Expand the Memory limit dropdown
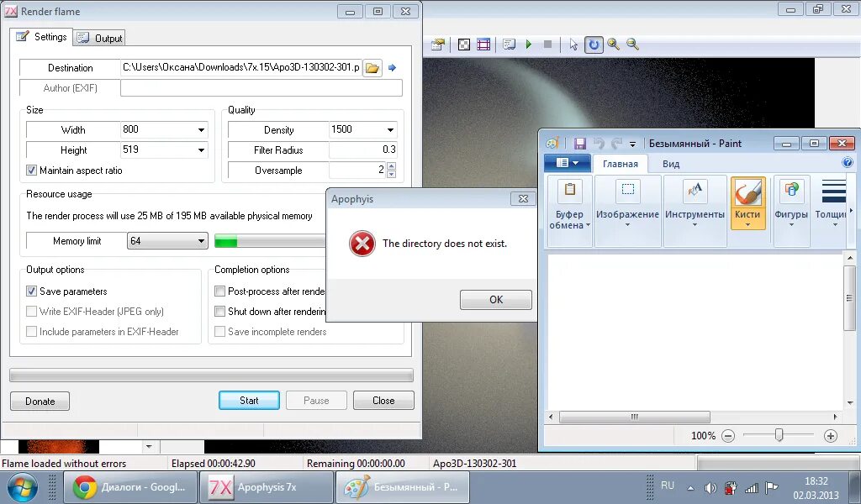Image resolution: width=861 pixels, height=504 pixels. coord(201,241)
